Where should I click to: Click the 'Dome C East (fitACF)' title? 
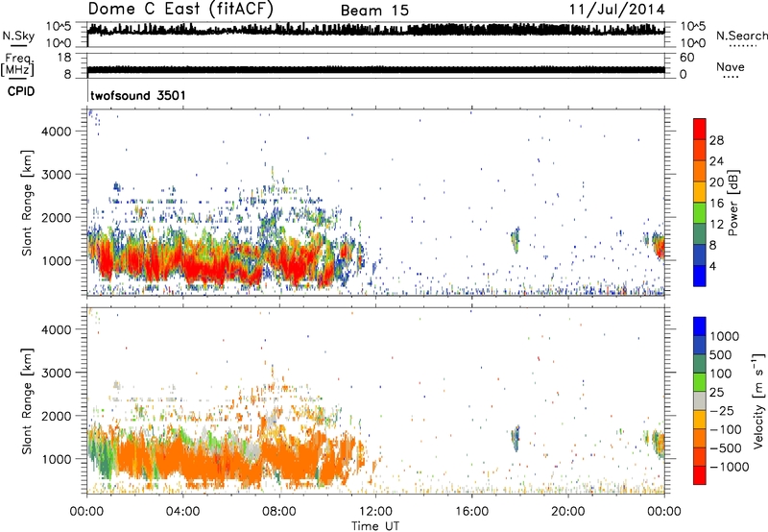[x=180, y=10]
